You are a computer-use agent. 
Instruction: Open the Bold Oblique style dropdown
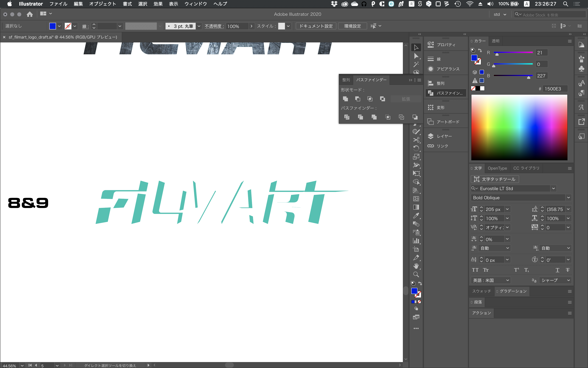[568, 198]
